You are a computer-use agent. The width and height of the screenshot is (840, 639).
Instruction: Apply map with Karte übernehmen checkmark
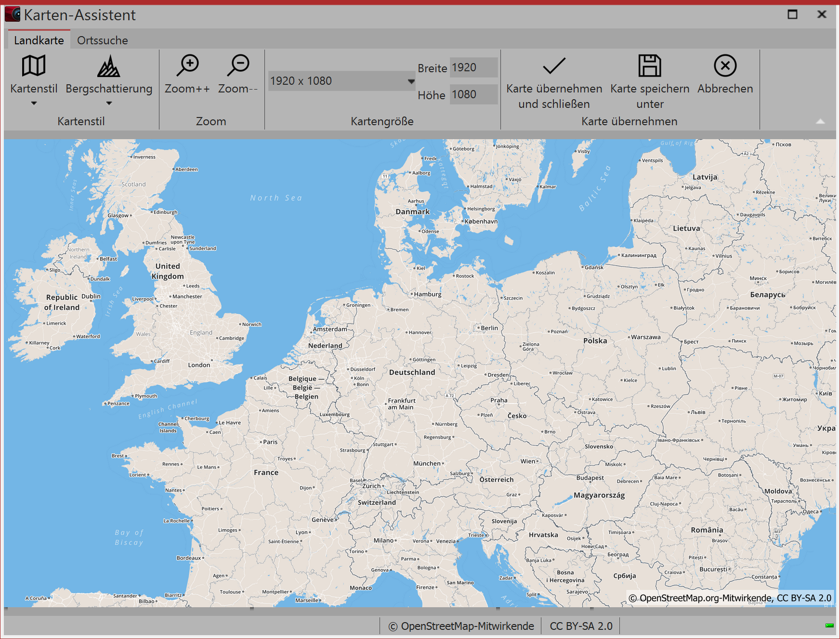click(x=554, y=66)
